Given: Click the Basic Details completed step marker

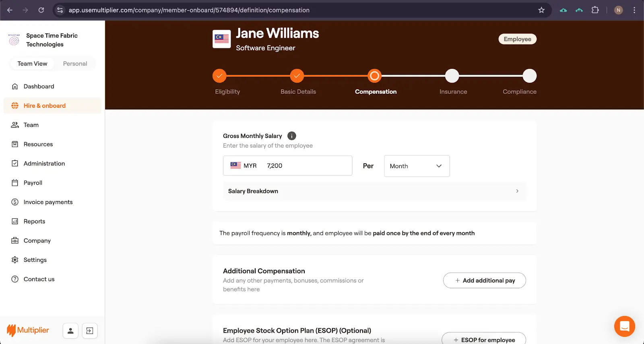Looking at the screenshot, I should (x=297, y=76).
